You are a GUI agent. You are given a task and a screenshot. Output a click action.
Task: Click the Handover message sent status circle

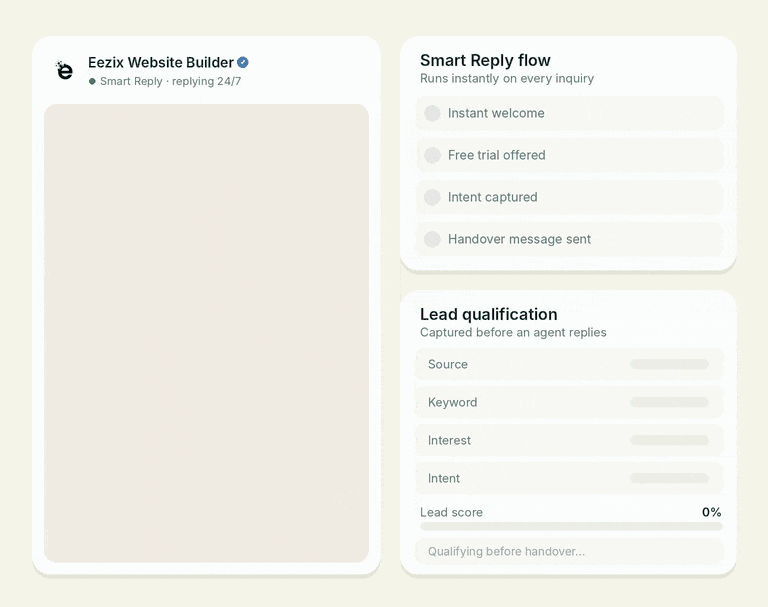[x=432, y=240]
